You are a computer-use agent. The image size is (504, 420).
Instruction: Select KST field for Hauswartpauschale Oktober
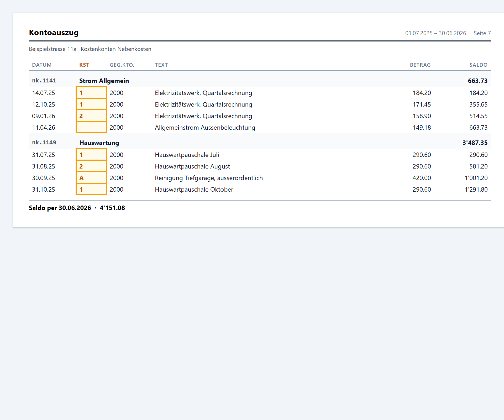click(x=91, y=189)
